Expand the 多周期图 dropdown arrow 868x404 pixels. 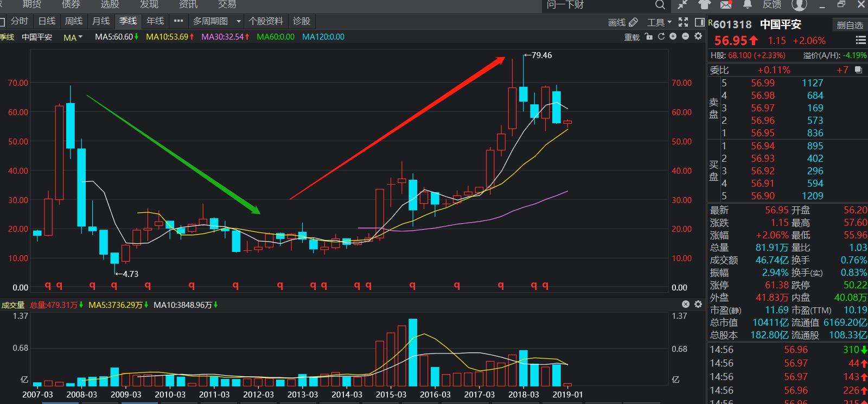239,22
